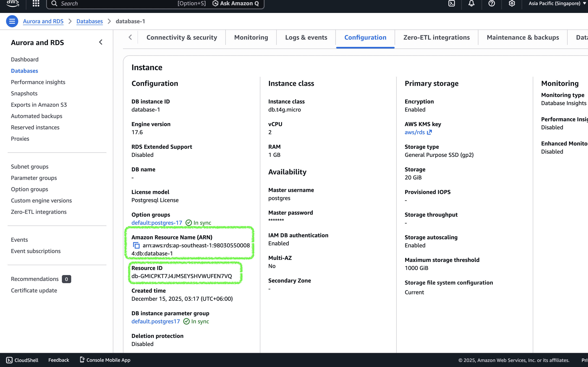Open the aws/rds KMS key link
This screenshot has height=367, width=588.
[x=415, y=132]
